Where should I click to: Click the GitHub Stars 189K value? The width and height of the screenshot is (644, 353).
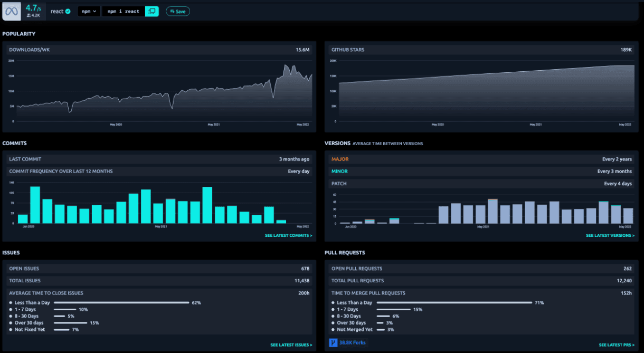coord(626,50)
